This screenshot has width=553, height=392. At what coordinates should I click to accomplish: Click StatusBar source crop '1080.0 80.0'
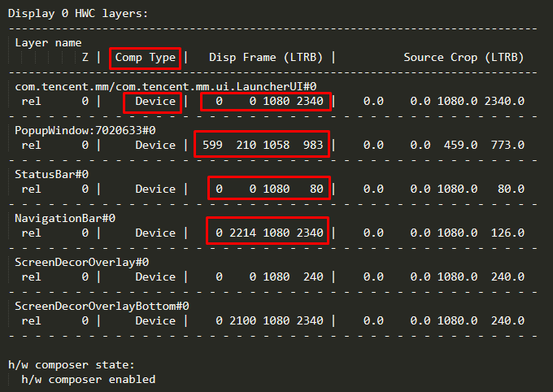point(481,189)
